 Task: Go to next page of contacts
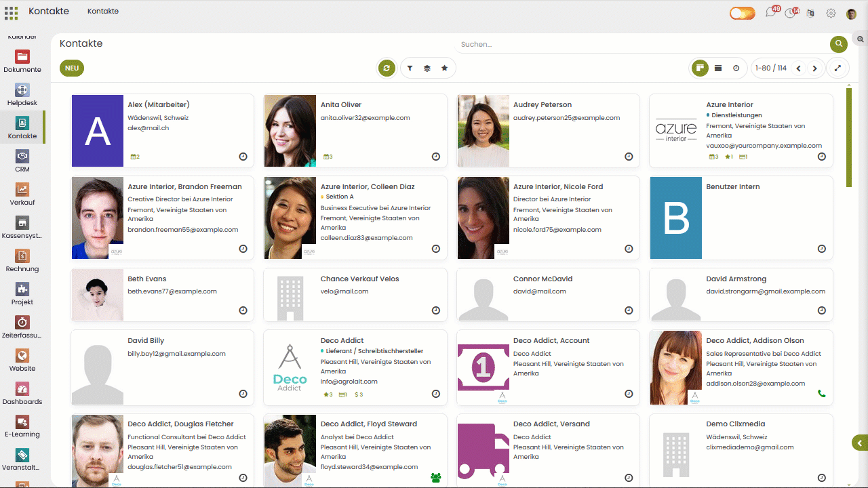click(x=814, y=68)
